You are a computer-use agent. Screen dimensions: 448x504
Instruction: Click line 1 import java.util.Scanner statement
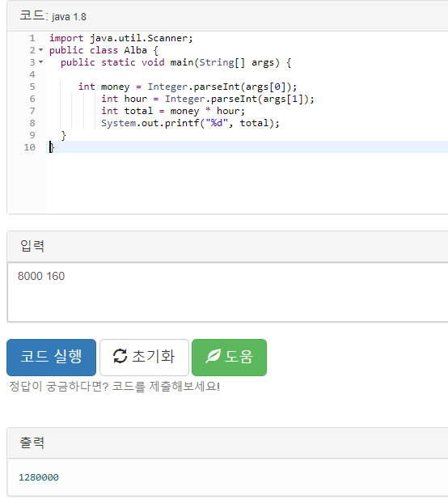coord(120,38)
